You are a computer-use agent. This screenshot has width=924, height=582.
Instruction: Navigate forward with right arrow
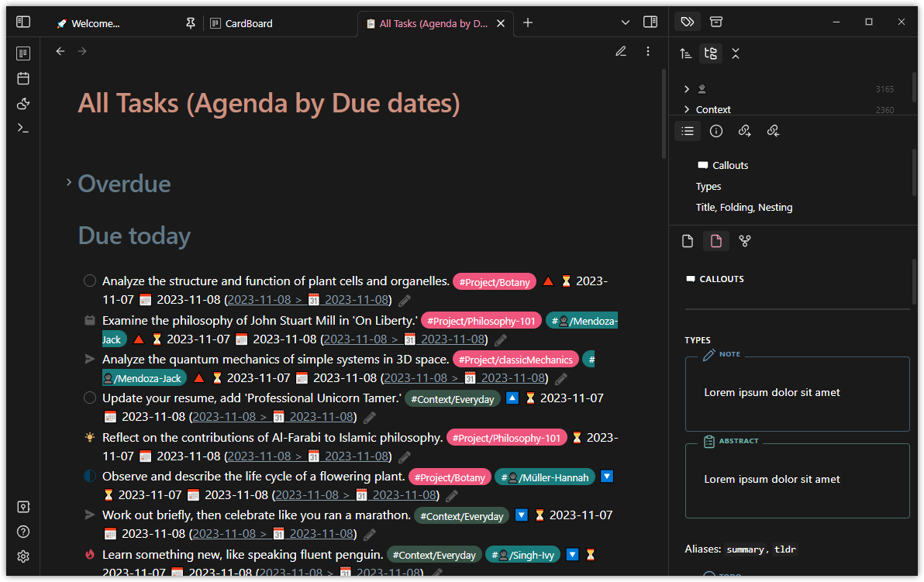click(82, 51)
